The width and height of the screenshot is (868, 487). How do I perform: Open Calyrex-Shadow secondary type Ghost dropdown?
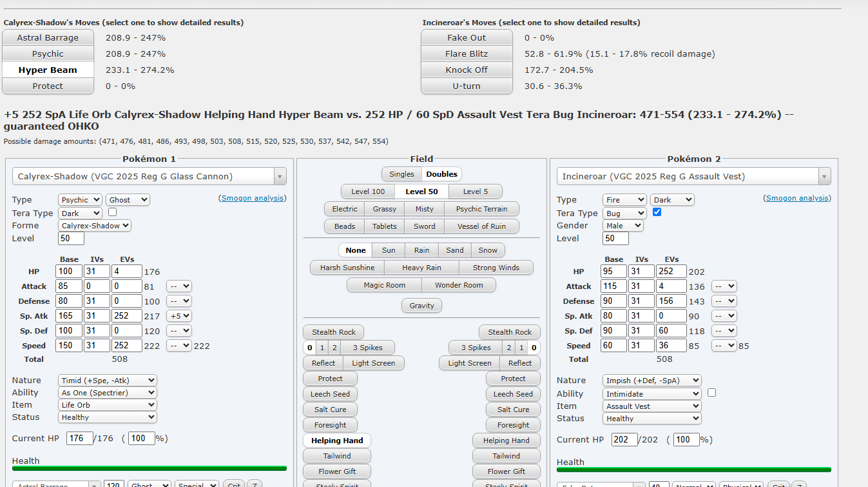point(128,200)
